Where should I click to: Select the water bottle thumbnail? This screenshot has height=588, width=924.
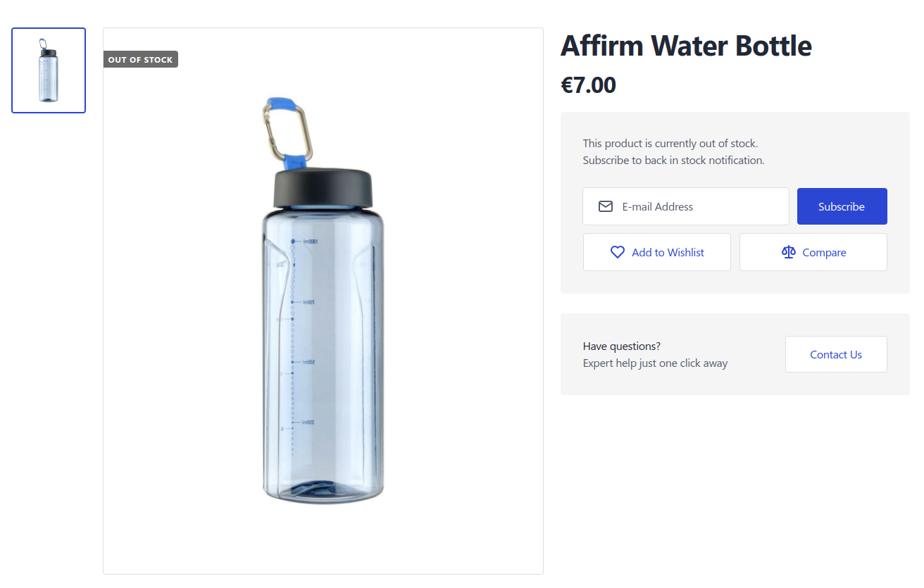click(49, 70)
